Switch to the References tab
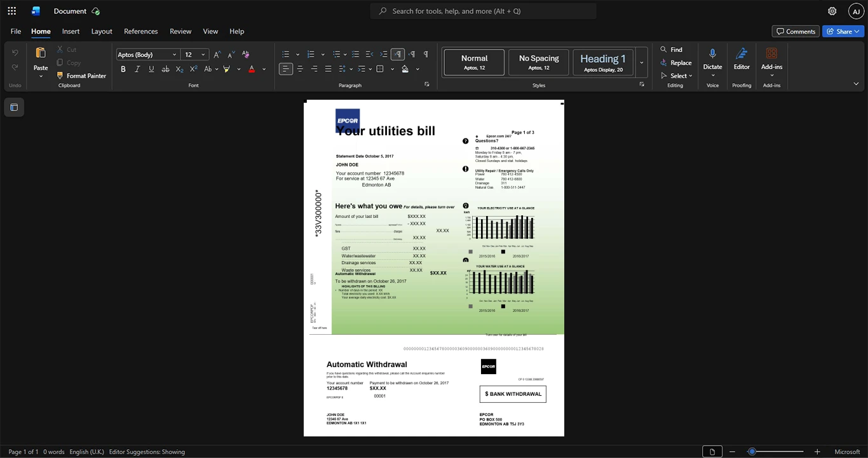Screen dimensions: 868x458 [x=140, y=31]
